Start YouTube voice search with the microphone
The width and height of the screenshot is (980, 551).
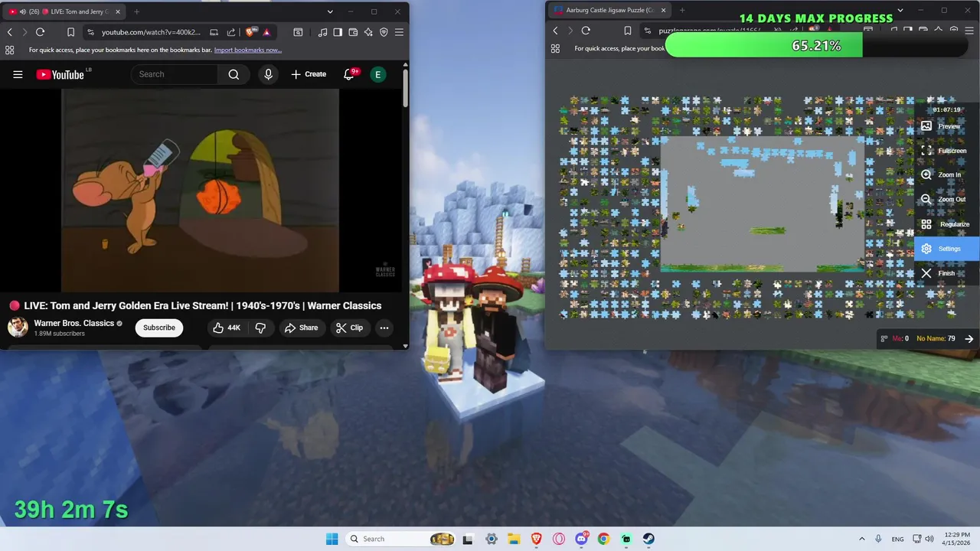click(268, 74)
